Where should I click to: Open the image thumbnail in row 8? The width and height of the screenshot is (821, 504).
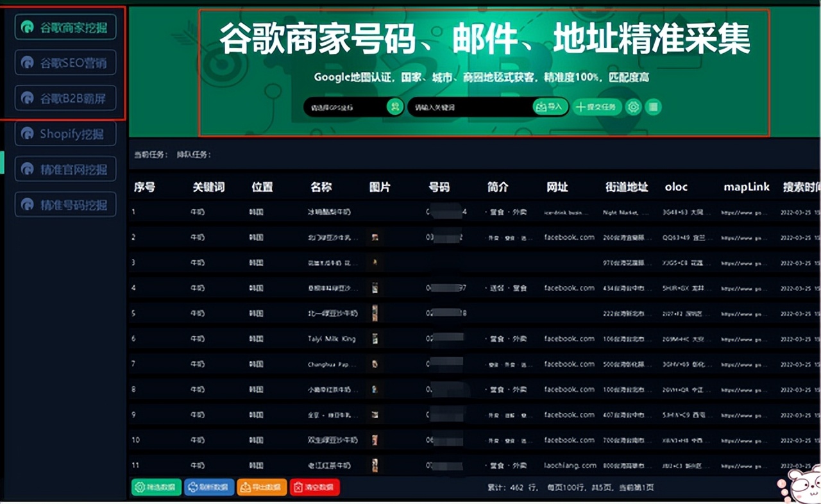[x=375, y=389]
